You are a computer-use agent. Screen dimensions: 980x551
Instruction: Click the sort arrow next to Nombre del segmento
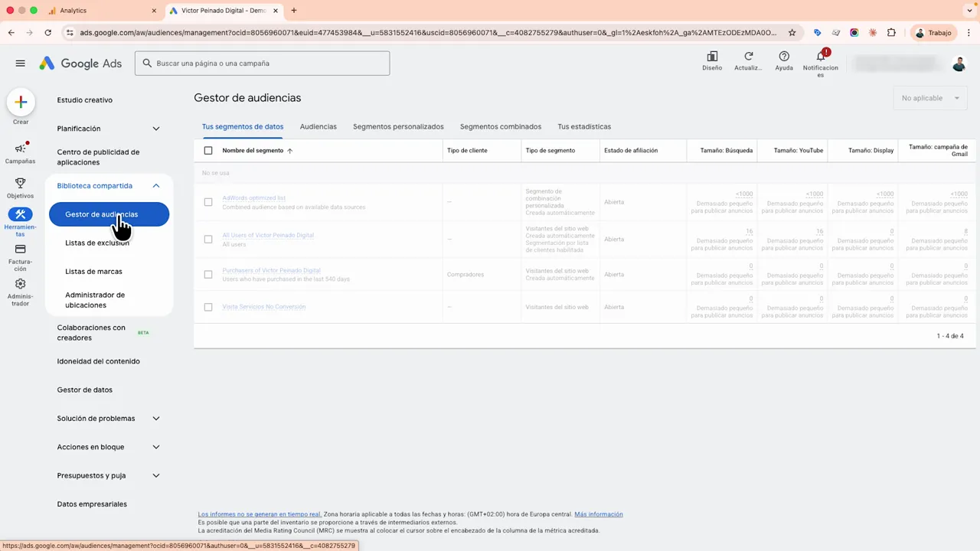pyautogui.click(x=290, y=151)
